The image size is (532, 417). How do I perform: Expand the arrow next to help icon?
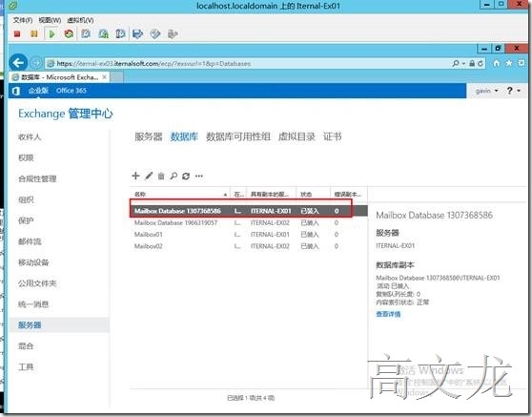[x=519, y=91]
